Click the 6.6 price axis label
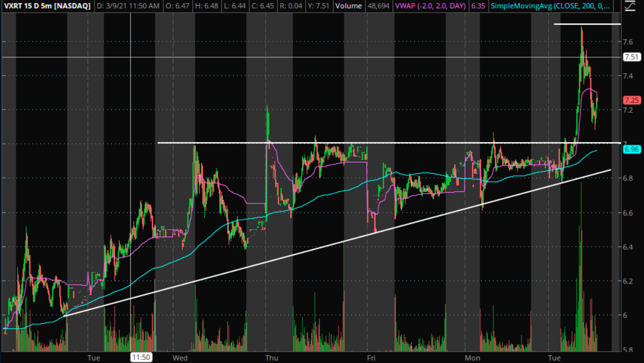 [x=627, y=212]
